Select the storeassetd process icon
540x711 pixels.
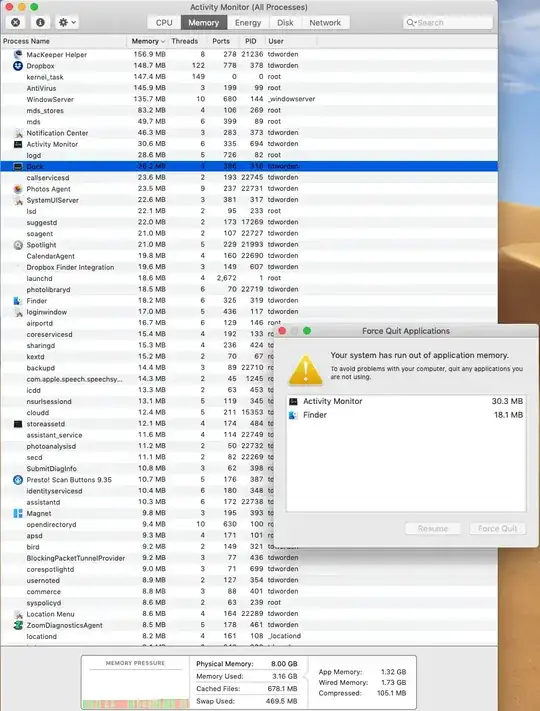click(18, 424)
